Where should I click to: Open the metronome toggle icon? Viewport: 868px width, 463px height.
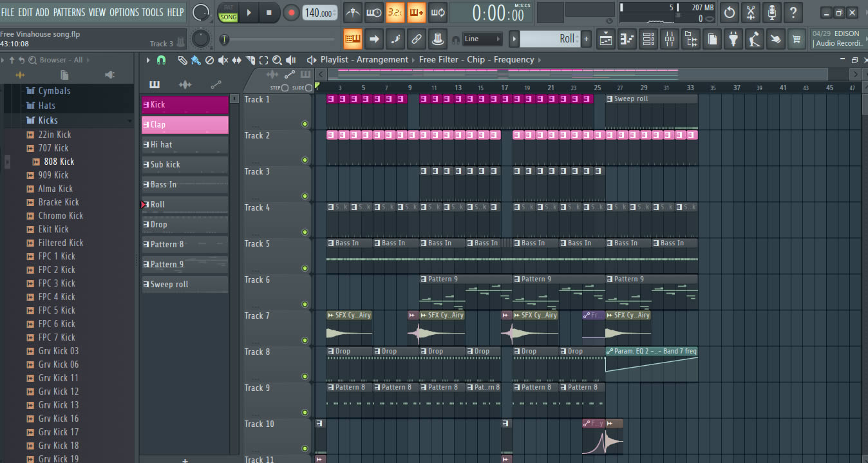pos(352,12)
